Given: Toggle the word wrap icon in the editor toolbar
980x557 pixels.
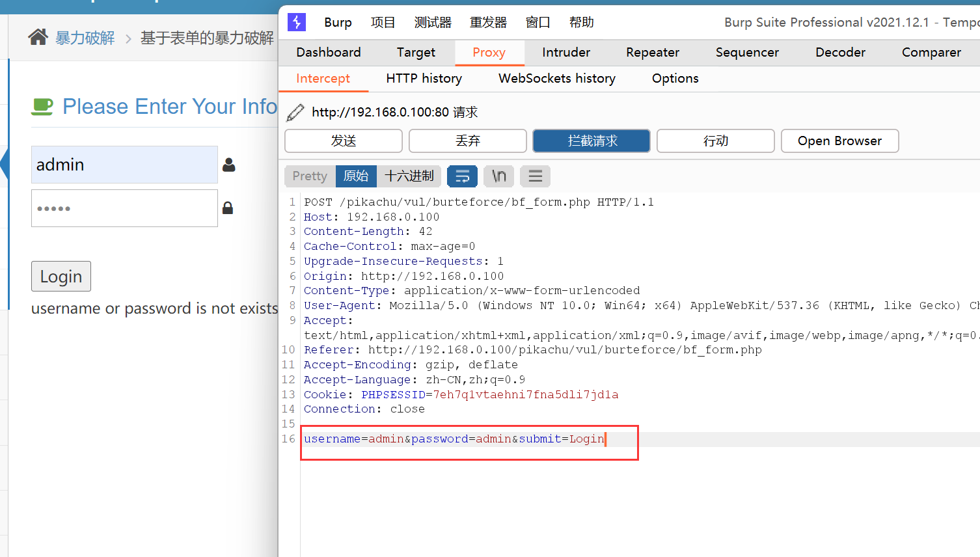Looking at the screenshot, I should tap(463, 176).
